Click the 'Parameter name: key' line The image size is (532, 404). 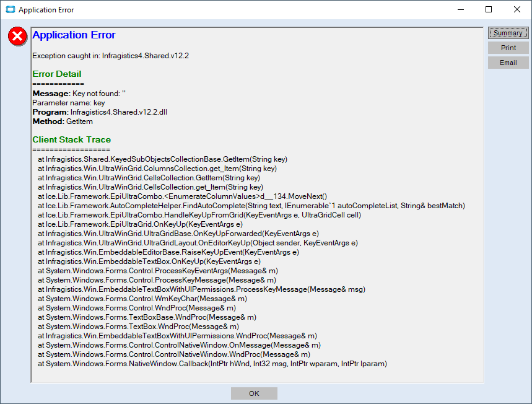click(69, 103)
